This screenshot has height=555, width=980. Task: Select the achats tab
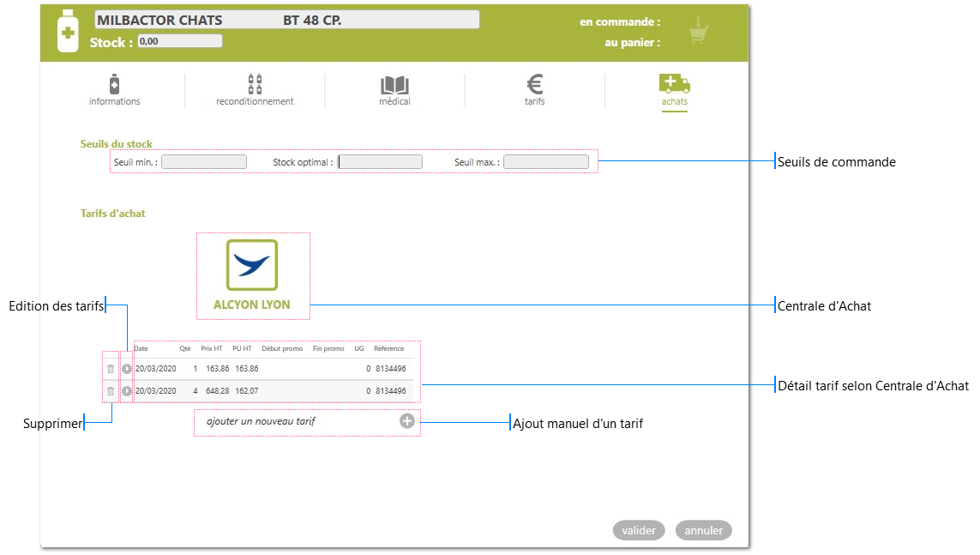point(675,91)
